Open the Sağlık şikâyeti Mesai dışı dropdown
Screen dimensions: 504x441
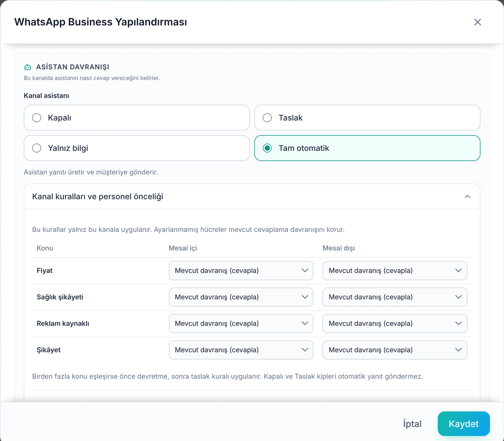pyautogui.click(x=395, y=297)
